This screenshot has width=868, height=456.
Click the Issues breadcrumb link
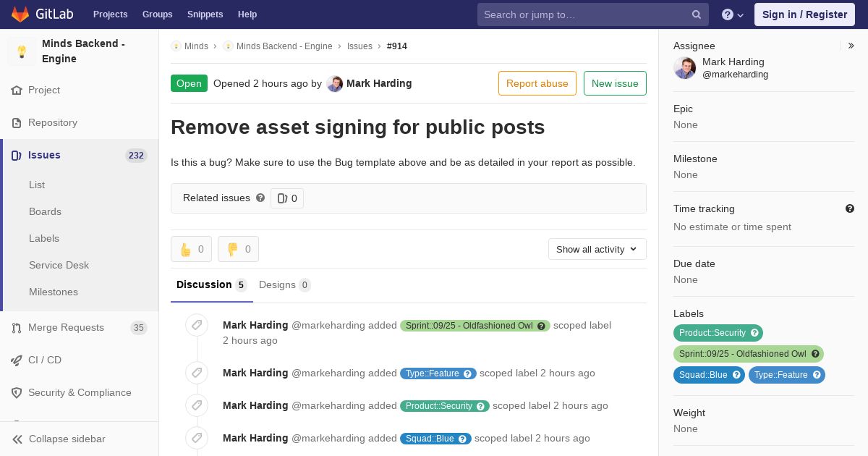click(359, 46)
